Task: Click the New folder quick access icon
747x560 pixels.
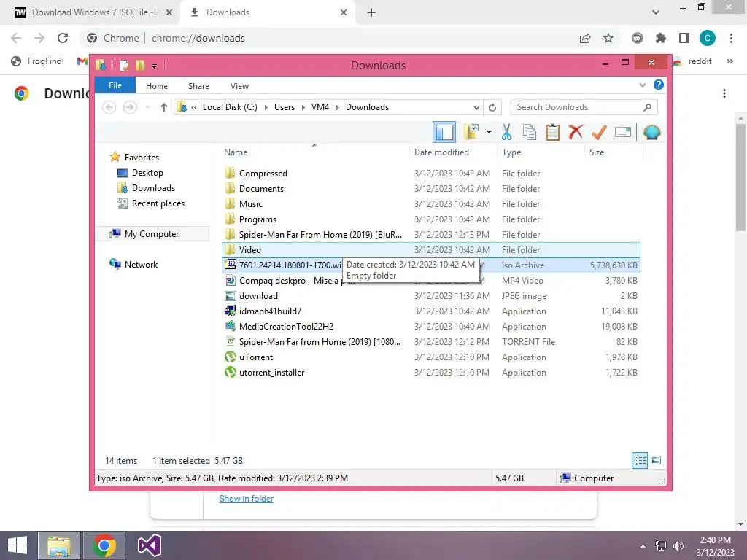Action: [139, 65]
